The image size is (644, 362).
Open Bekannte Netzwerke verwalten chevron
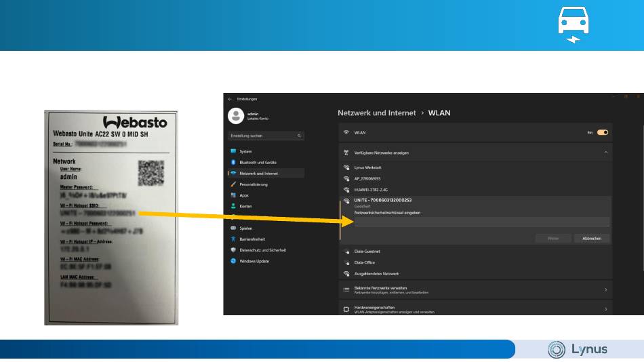tap(606, 289)
